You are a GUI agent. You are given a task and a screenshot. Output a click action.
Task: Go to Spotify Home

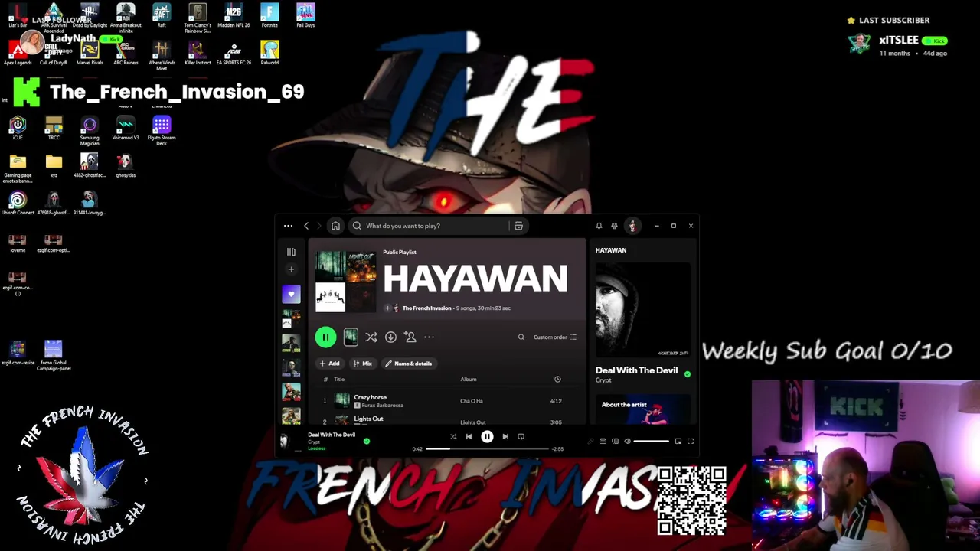point(335,226)
